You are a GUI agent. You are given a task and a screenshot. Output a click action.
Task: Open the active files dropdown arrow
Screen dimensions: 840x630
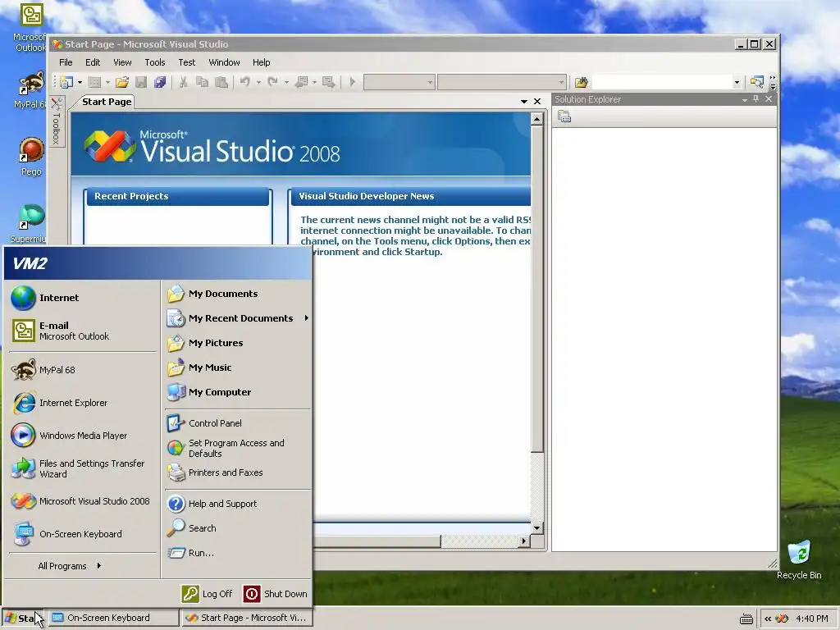524,101
